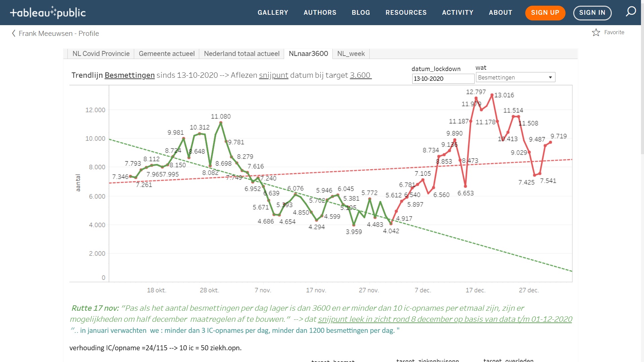The height and width of the screenshot is (362, 644).
Task: Open the 'wat' Besmettingen dropdown
Action: pos(515,77)
